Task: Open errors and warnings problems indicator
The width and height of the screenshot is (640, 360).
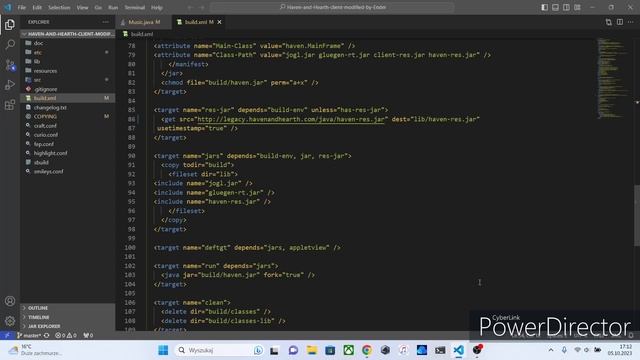Action: click(x=66, y=336)
